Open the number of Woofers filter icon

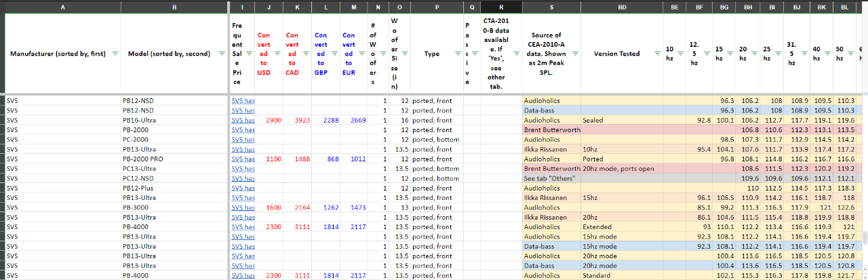(384, 54)
